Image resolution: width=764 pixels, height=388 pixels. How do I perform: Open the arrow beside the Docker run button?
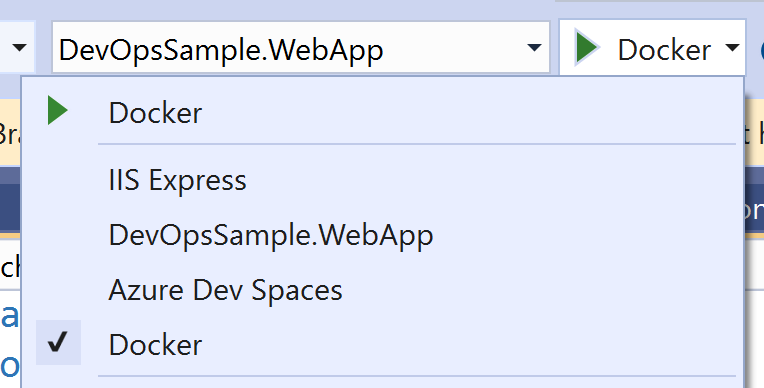coord(732,48)
